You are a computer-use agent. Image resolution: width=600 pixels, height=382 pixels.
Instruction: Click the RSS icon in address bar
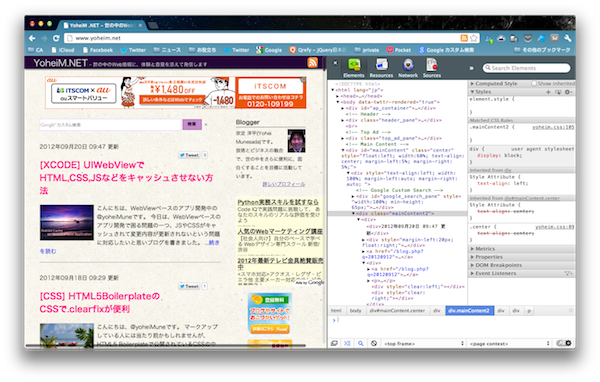464,38
